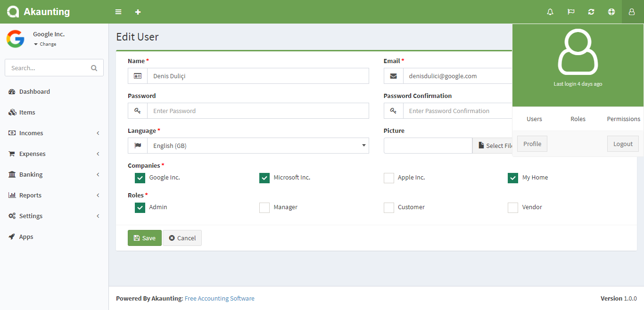Click the flag icon in header

(571, 12)
